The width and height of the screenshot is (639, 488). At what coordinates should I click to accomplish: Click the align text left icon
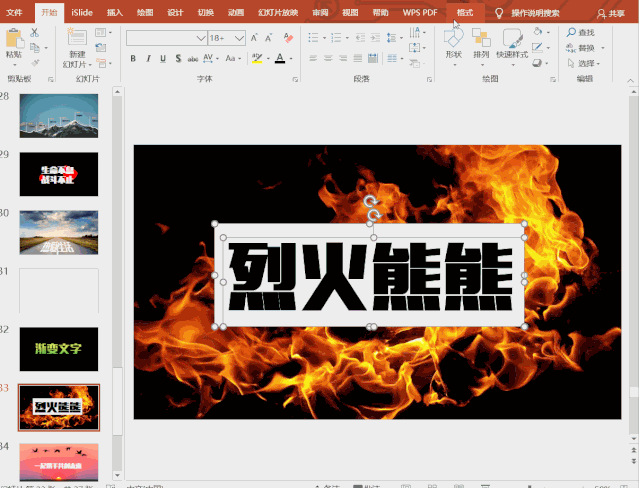pyautogui.click(x=313, y=58)
